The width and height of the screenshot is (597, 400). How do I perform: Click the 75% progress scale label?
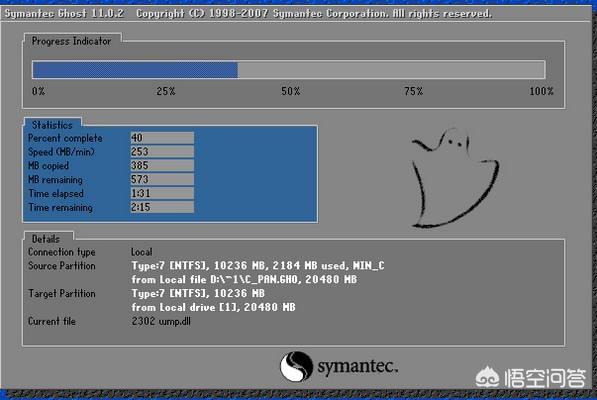click(x=413, y=91)
